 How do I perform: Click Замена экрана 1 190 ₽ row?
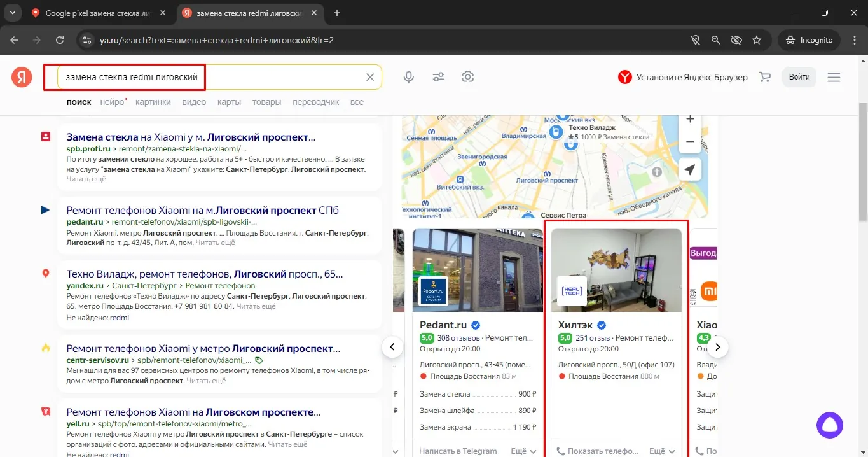pyautogui.click(x=478, y=427)
